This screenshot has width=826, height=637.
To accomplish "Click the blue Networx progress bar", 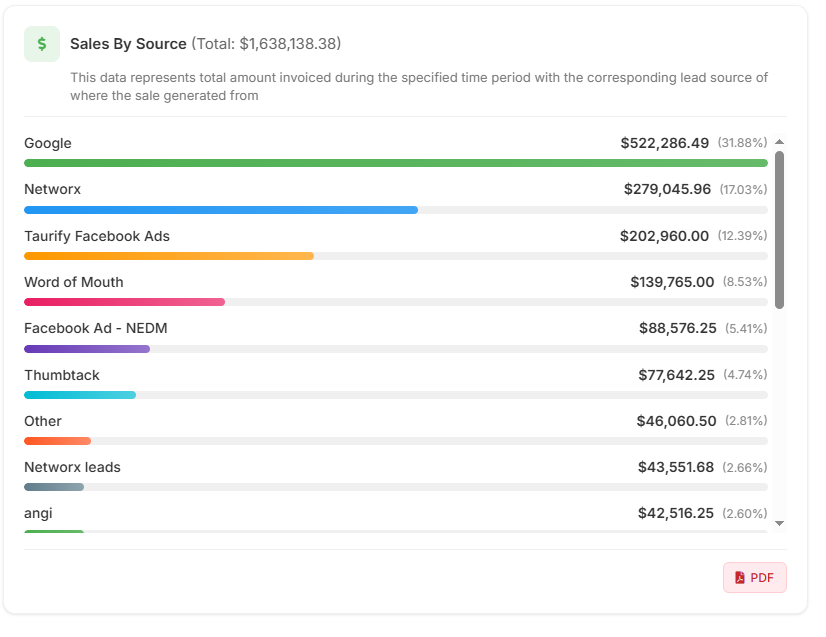I will (x=220, y=210).
